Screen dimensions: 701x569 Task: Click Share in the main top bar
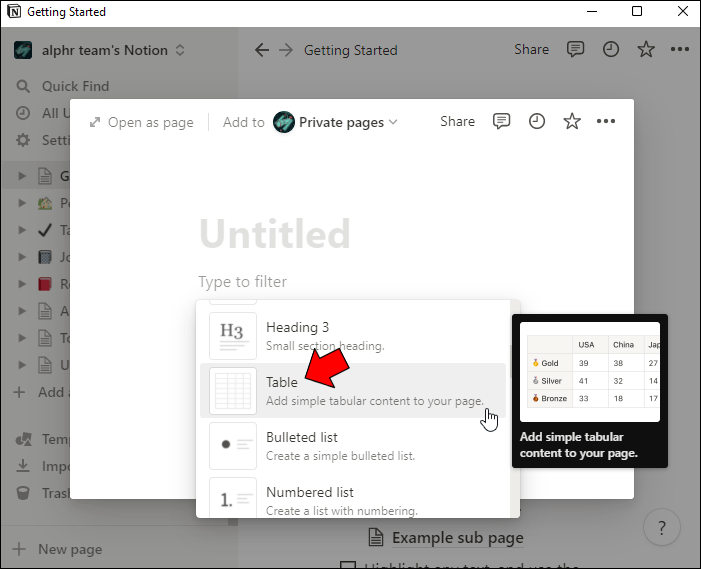pos(531,50)
